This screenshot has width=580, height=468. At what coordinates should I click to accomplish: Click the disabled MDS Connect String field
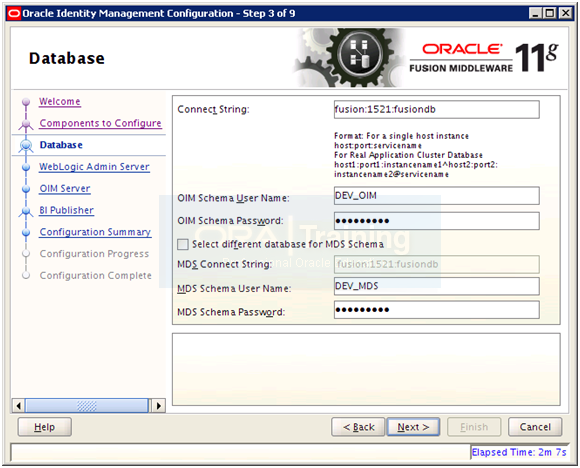coord(436,264)
